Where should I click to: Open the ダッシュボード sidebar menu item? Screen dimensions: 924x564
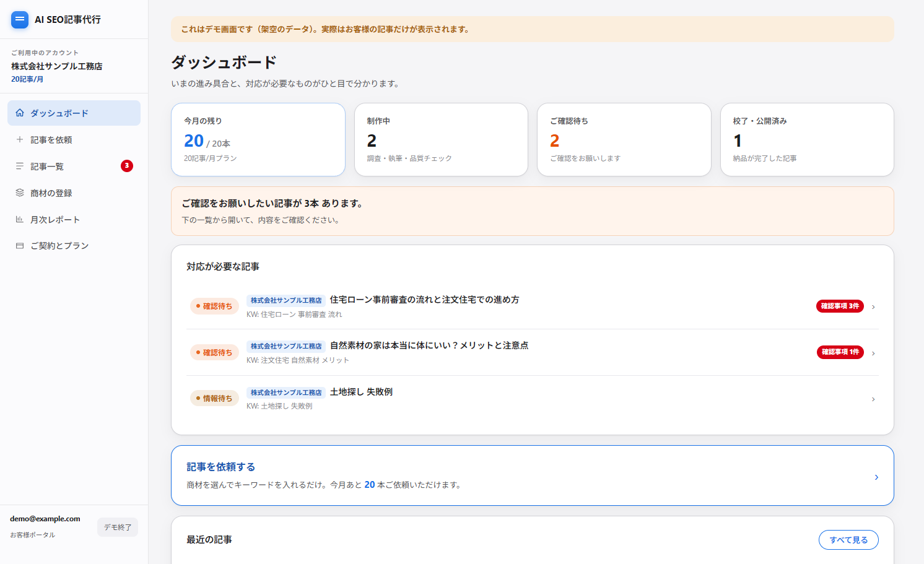pyautogui.click(x=74, y=113)
